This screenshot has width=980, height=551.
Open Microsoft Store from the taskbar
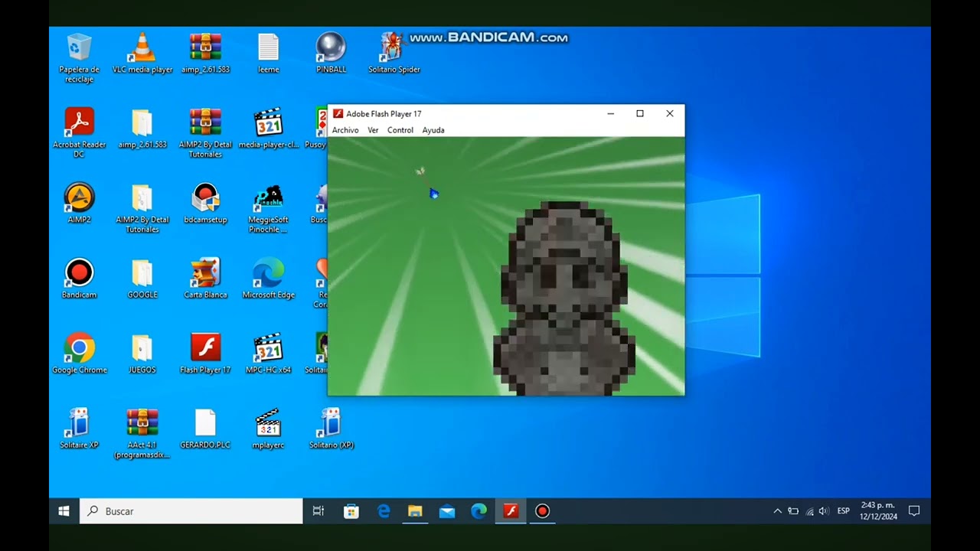tap(351, 511)
